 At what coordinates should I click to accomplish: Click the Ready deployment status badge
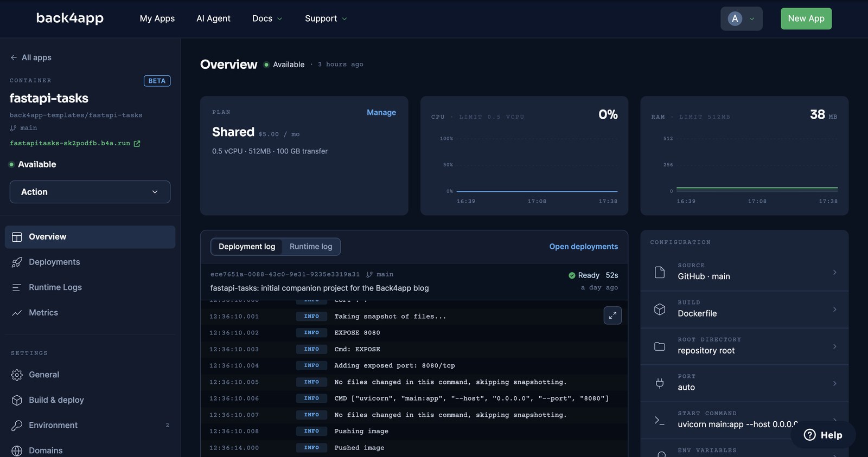[x=584, y=275]
